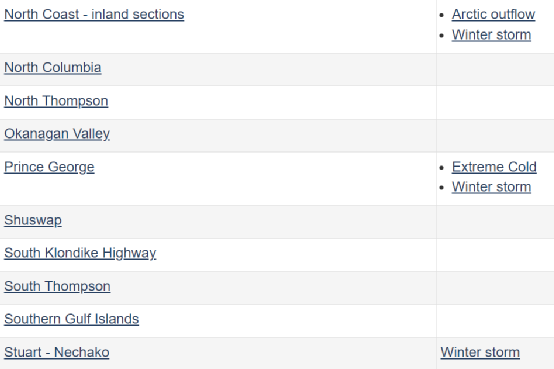View the Extreme Cold alert for Prince George
This screenshot has width=554, height=369.
point(494,167)
